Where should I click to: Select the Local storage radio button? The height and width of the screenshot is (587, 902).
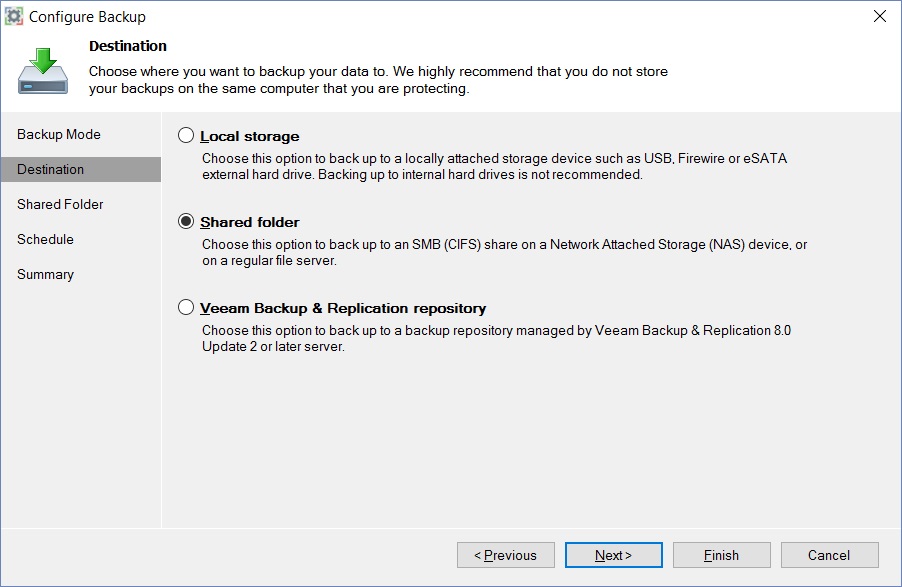[186, 135]
